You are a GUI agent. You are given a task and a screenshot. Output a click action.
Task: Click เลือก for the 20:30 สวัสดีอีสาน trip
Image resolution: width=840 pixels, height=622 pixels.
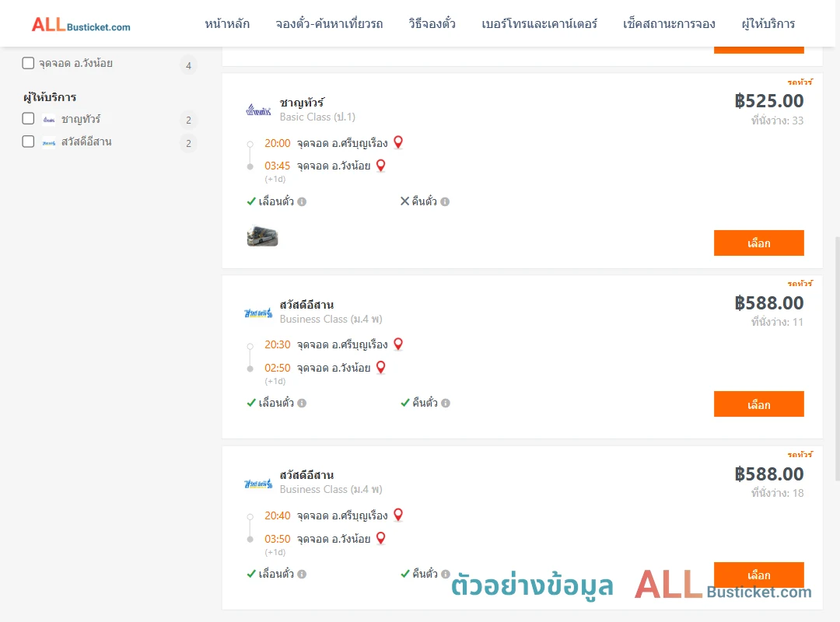758,404
